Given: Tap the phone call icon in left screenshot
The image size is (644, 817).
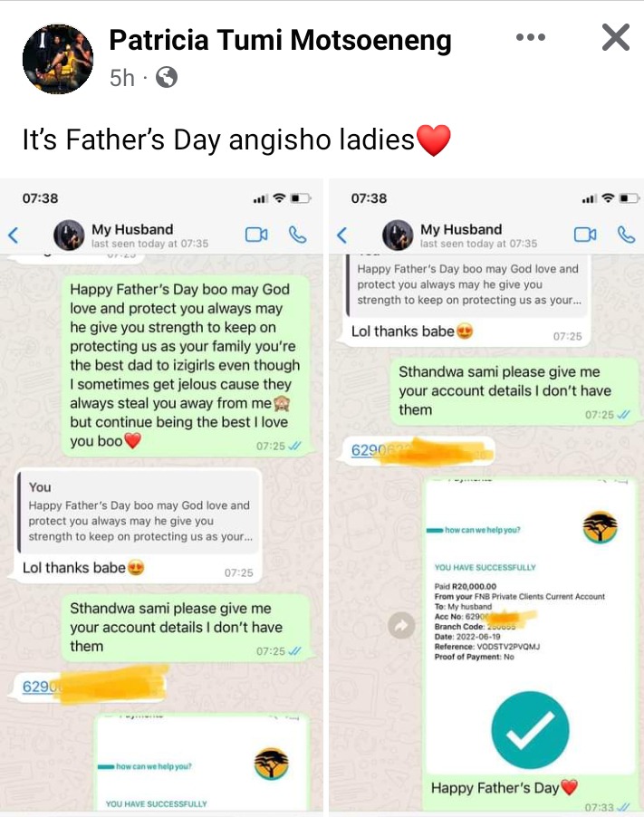Looking at the screenshot, I should [297, 235].
